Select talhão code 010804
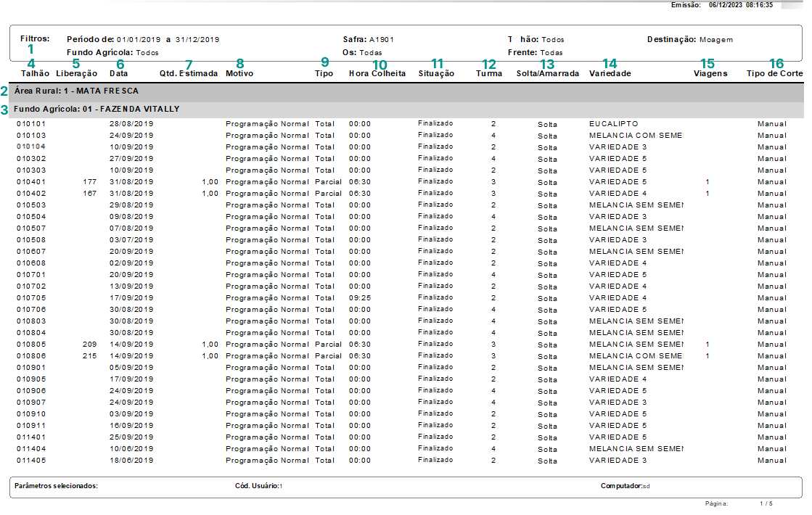 [x=31, y=333]
